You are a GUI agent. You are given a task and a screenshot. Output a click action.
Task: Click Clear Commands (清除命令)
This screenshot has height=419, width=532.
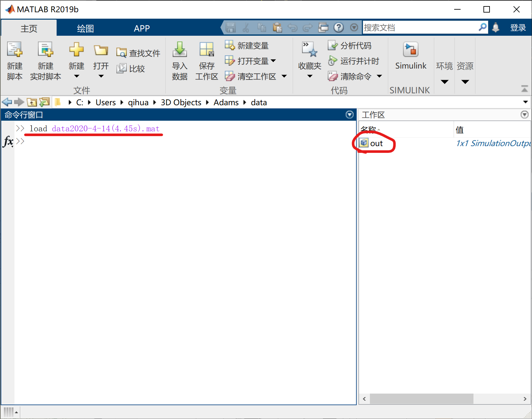pos(350,76)
